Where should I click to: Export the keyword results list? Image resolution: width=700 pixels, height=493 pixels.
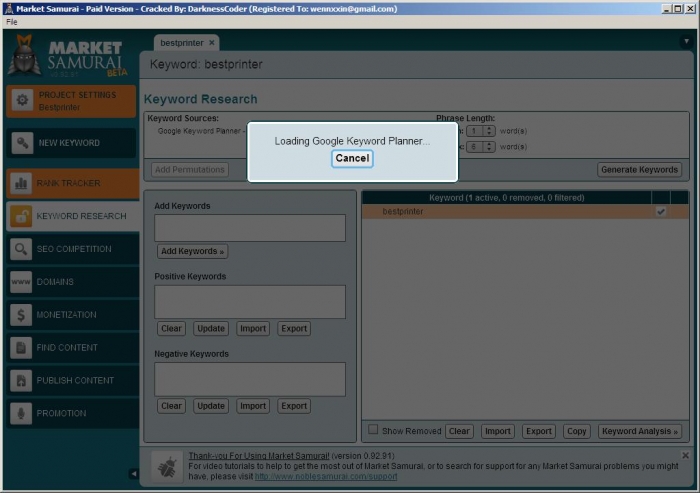539,431
